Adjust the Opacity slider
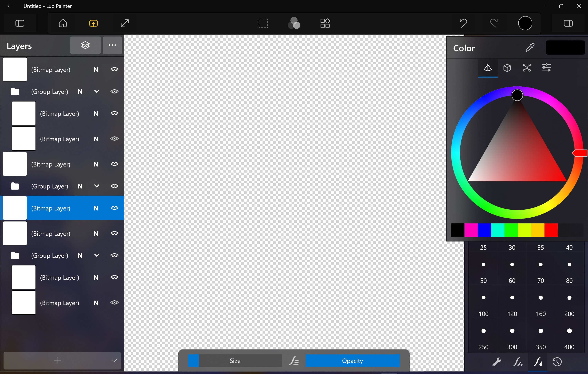 (x=352, y=361)
